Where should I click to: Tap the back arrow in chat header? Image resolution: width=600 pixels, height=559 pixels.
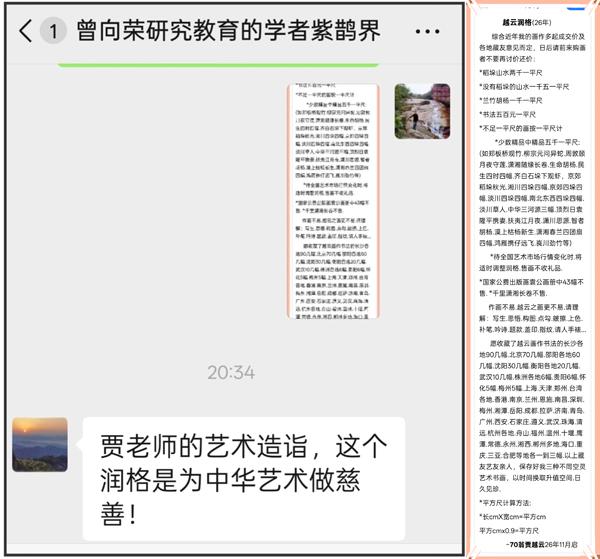(x=25, y=31)
